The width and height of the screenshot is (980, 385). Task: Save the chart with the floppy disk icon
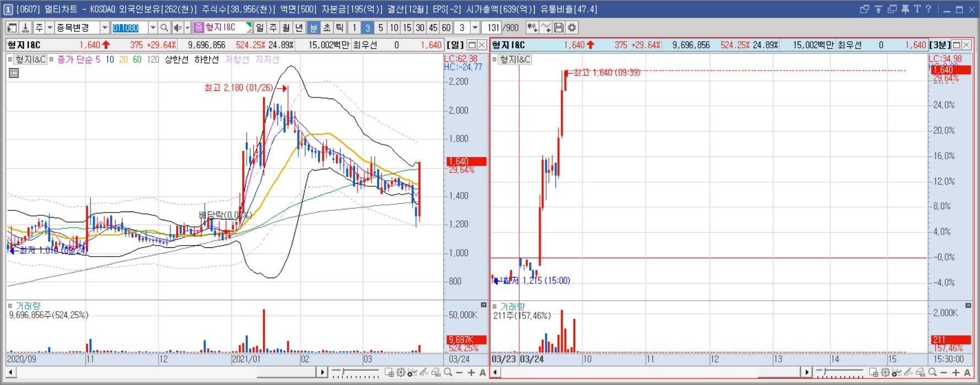559,28
